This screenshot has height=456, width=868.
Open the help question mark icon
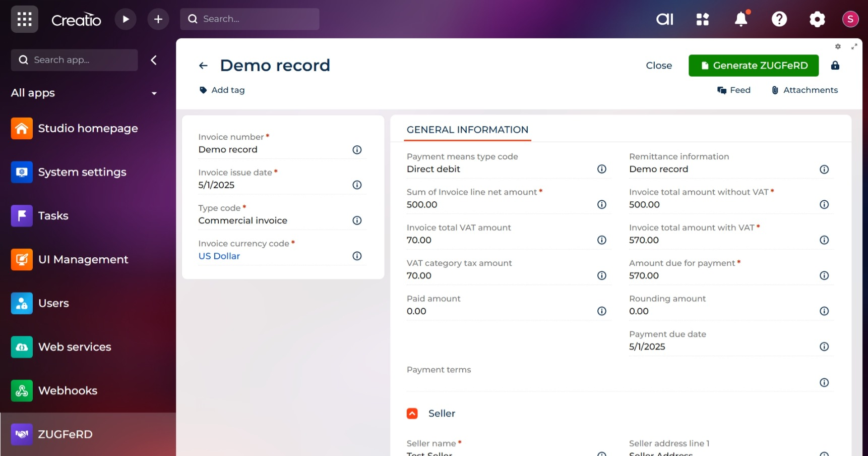[779, 19]
